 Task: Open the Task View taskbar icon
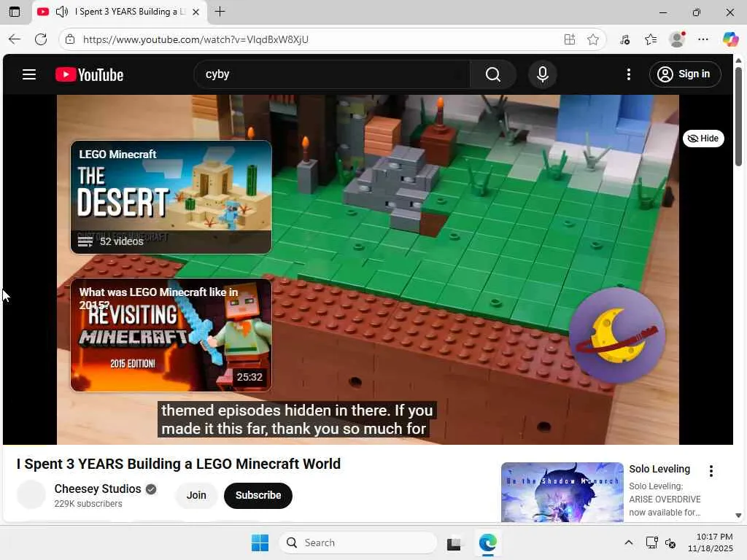tap(454, 542)
